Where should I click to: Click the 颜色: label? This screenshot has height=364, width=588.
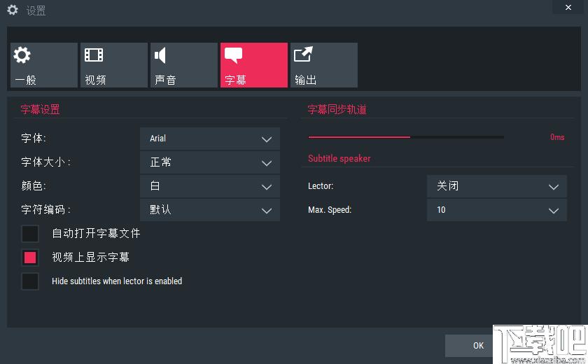click(34, 186)
